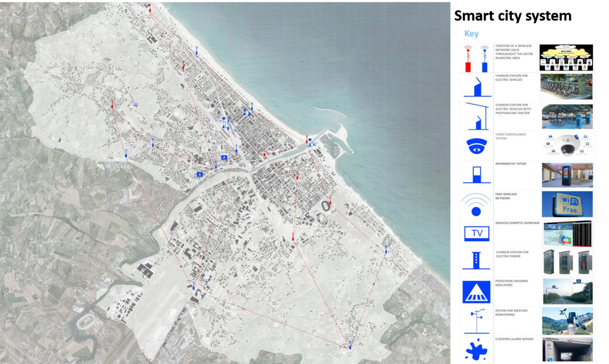609x364 pixels.
Task: Click the free wireless network signal icon
Action: pyautogui.click(x=476, y=204)
